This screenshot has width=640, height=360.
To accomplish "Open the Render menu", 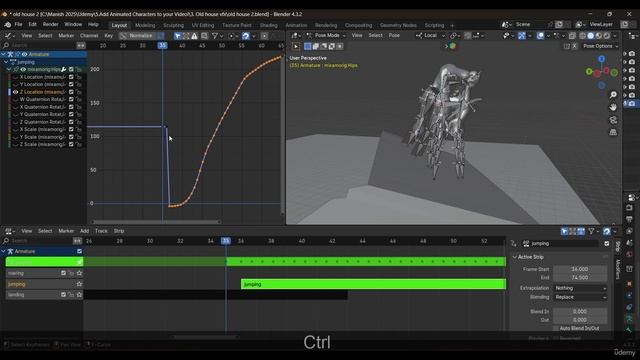I will coord(51,24).
